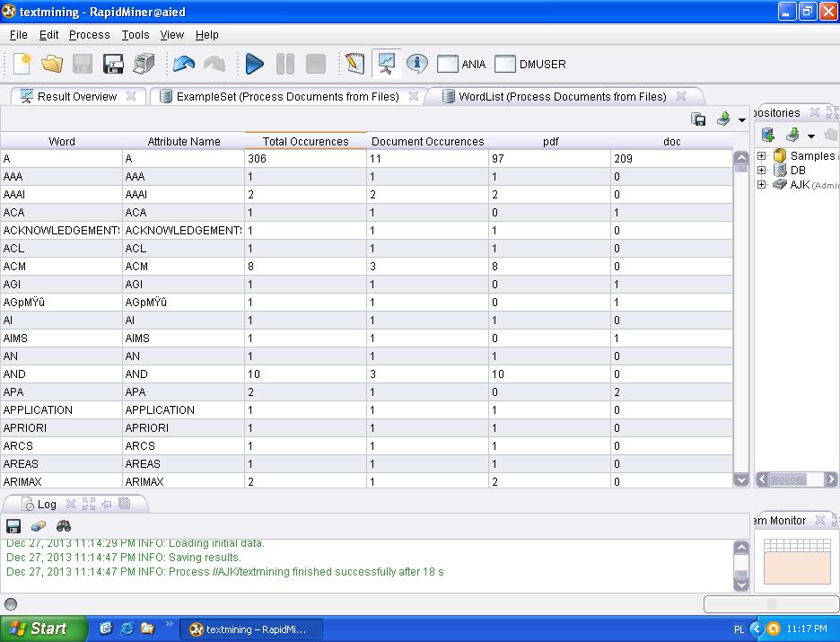This screenshot has width=840, height=642.
Task: Click the export result icon with the green arrow
Action: 723,119
